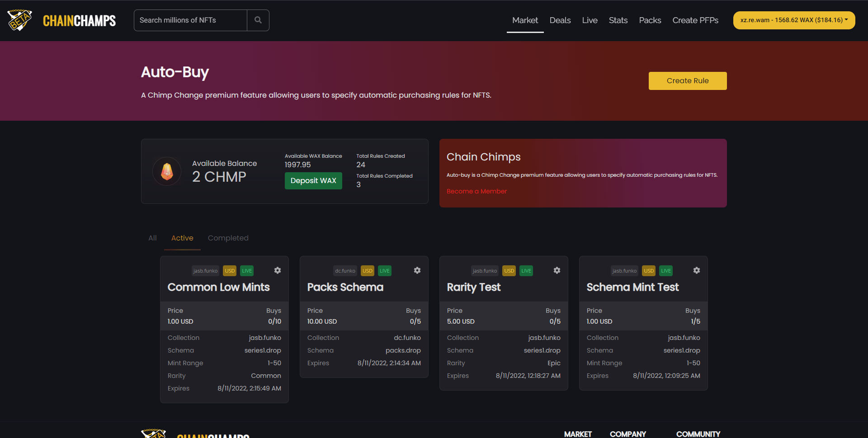The image size is (868, 438).
Task: Open settings gear on Rarity Test card
Action: click(557, 270)
